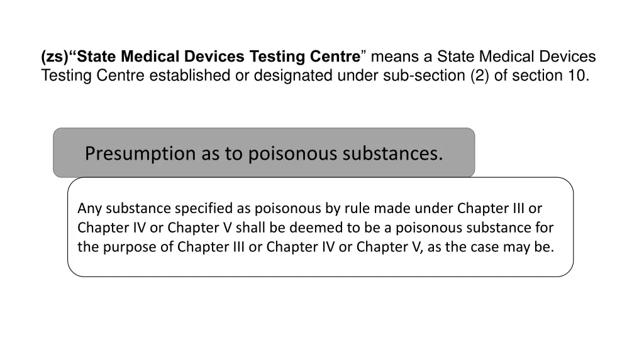Click 'means a State Medical Devices' text
This screenshot has width=644, height=362.
[x=483, y=56]
